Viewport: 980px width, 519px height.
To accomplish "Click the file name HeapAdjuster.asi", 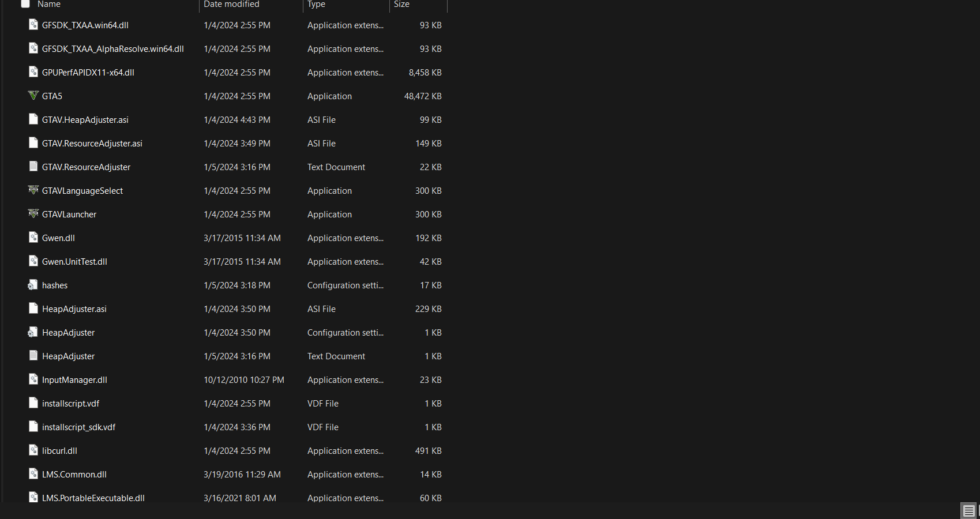I will point(74,309).
